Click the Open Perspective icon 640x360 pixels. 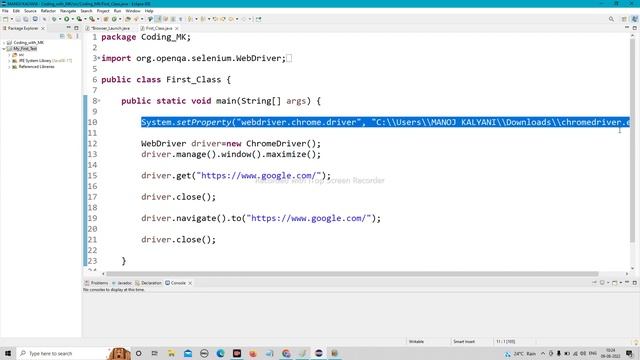tap(624, 19)
